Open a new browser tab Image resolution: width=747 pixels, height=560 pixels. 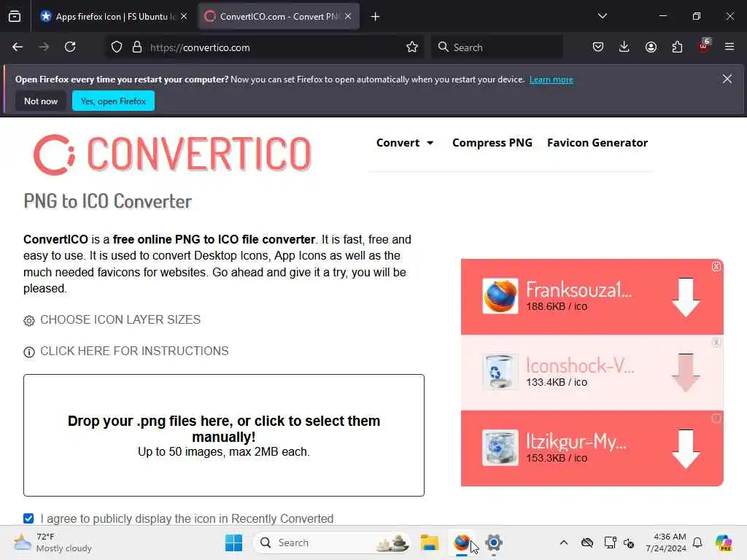click(x=376, y=17)
